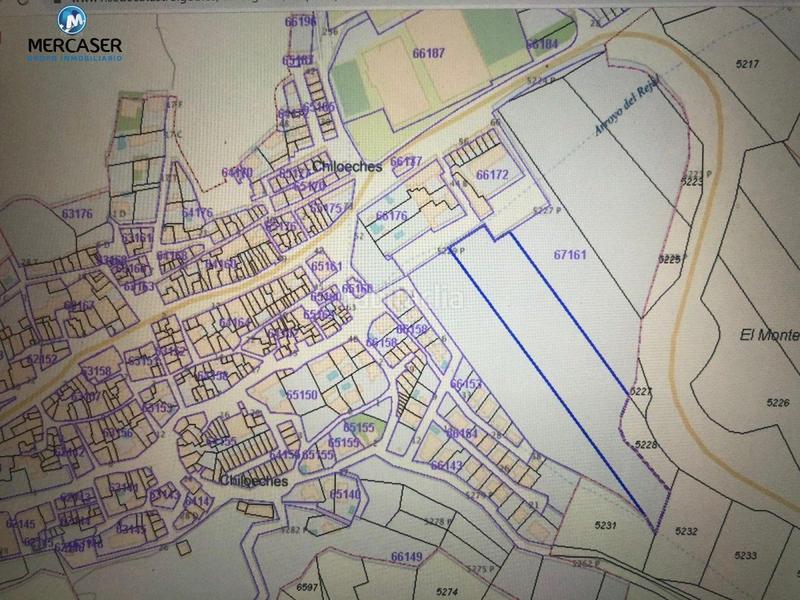
Task: Click parcel 66172 building block
Action: coord(493,176)
